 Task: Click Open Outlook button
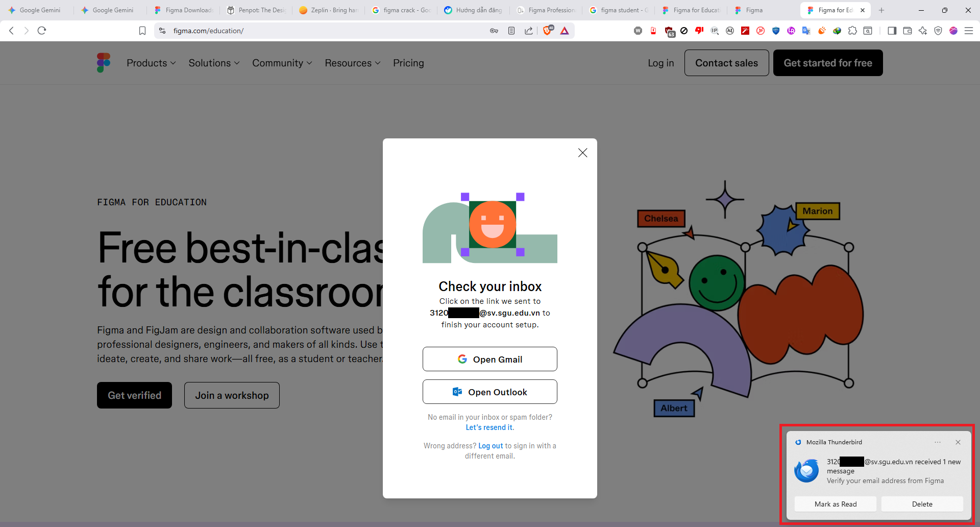(490, 392)
